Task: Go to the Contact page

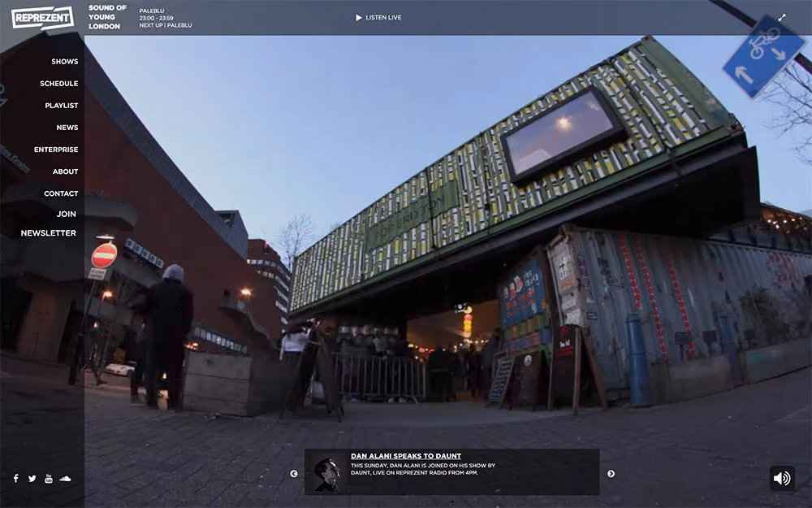Action: pos(61,194)
